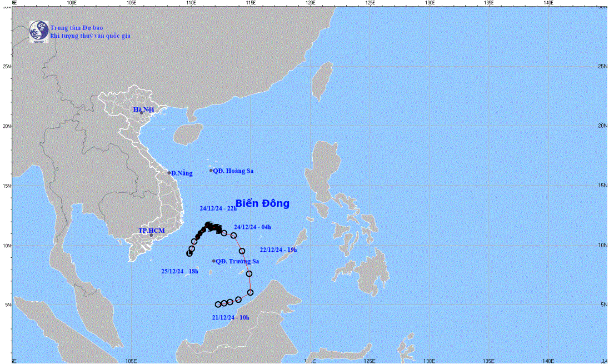Click the NCHMF logo icon
Image resolution: width=609 pixels, height=364 pixels.
pyautogui.click(x=39, y=32)
